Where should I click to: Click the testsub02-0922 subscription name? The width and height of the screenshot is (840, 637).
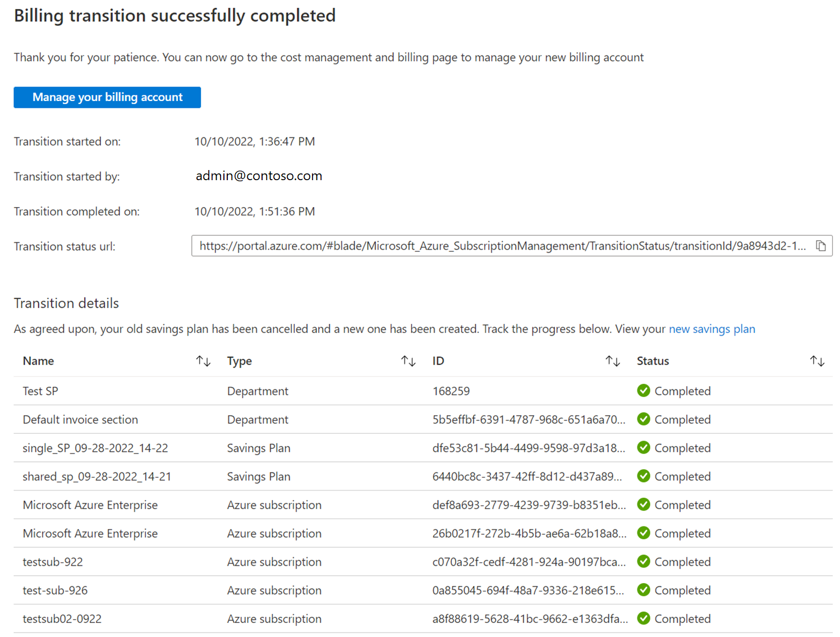(x=62, y=619)
